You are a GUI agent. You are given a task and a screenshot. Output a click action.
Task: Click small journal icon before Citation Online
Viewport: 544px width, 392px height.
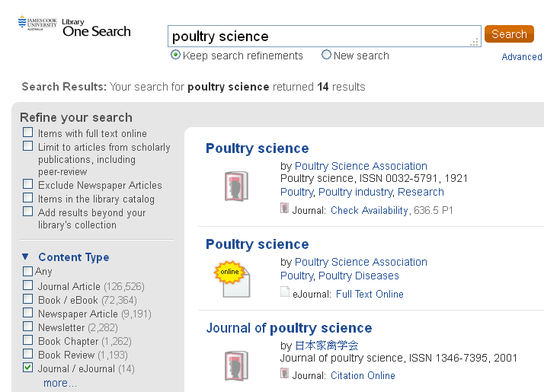point(284,373)
